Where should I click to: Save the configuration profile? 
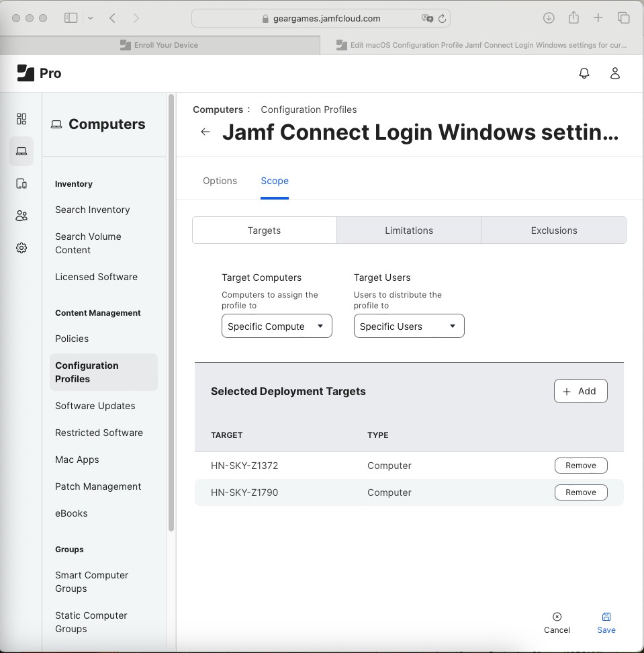(x=606, y=623)
